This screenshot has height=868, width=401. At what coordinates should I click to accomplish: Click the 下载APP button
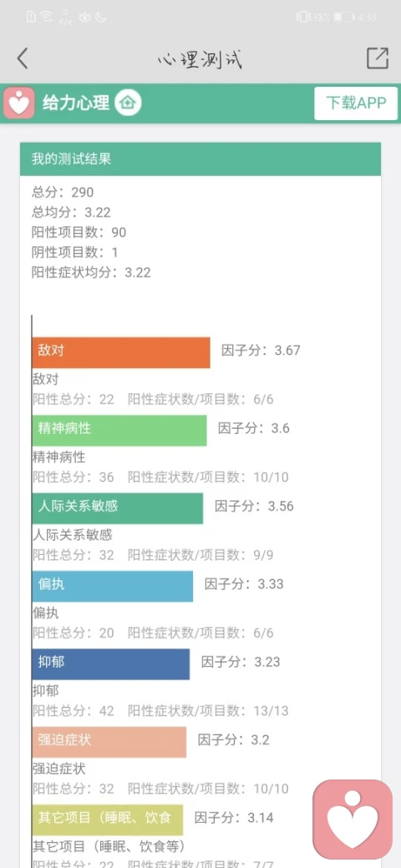356,103
